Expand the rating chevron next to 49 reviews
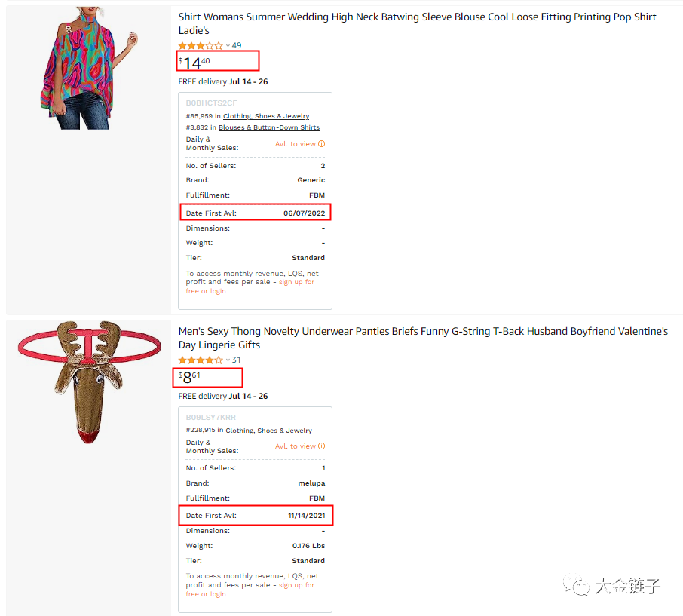The width and height of the screenshot is (683, 616). pyautogui.click(x=228, y=46)
